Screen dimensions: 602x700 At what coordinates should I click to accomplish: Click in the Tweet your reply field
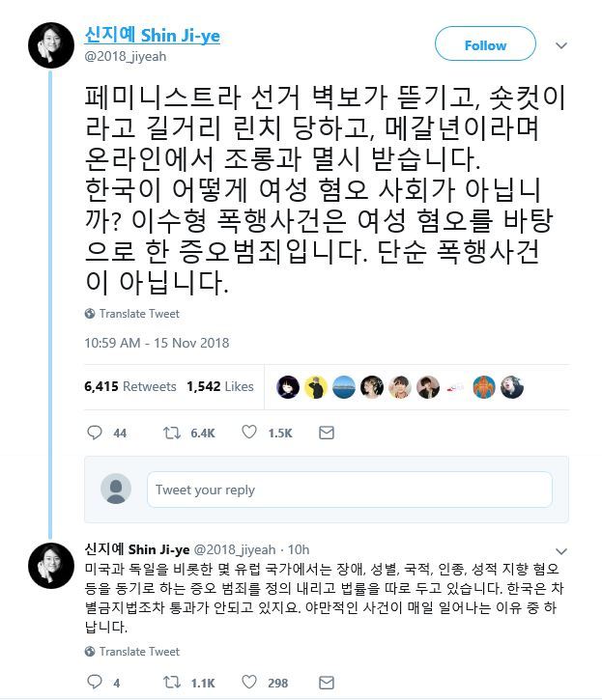[x=349, y=490]
